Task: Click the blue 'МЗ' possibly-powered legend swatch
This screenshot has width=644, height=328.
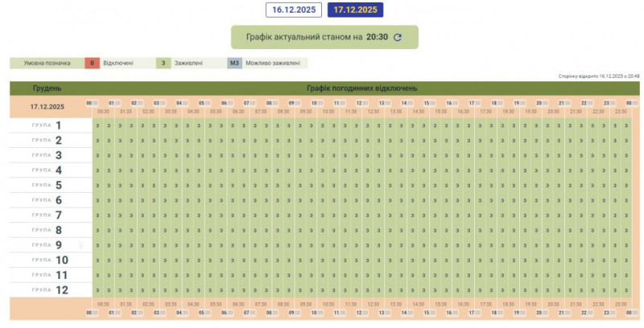Action: pyautogui.click(x=234, y=63)
